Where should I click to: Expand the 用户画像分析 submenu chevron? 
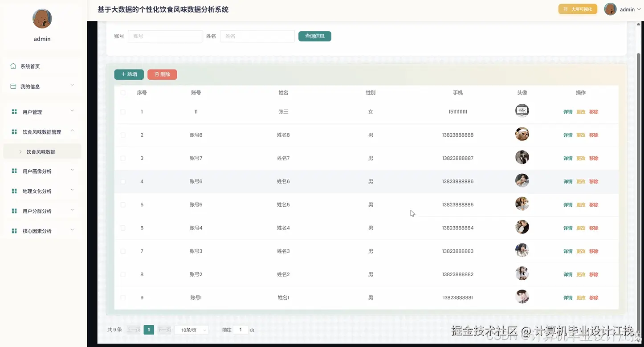coord(72,170)
